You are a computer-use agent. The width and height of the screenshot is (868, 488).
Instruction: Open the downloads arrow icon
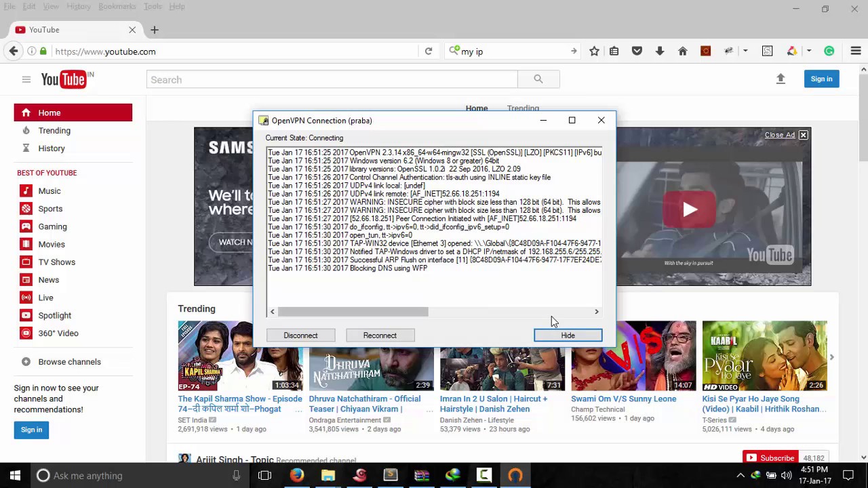coord(660,52)
